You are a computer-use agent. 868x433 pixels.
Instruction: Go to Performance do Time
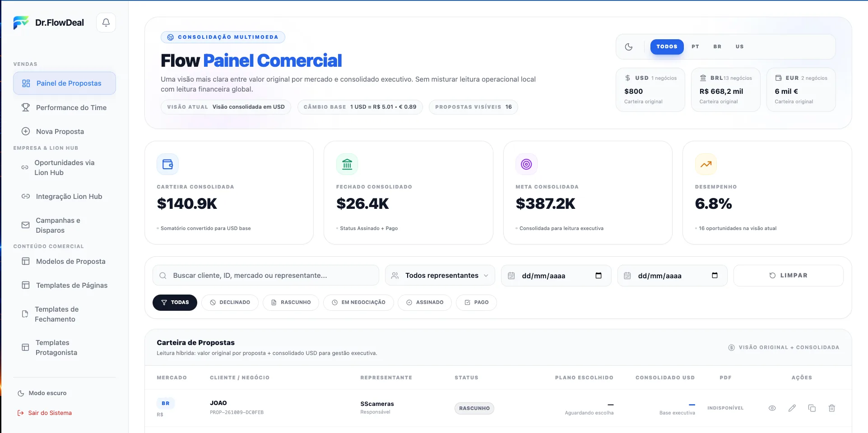pos(65,107)
